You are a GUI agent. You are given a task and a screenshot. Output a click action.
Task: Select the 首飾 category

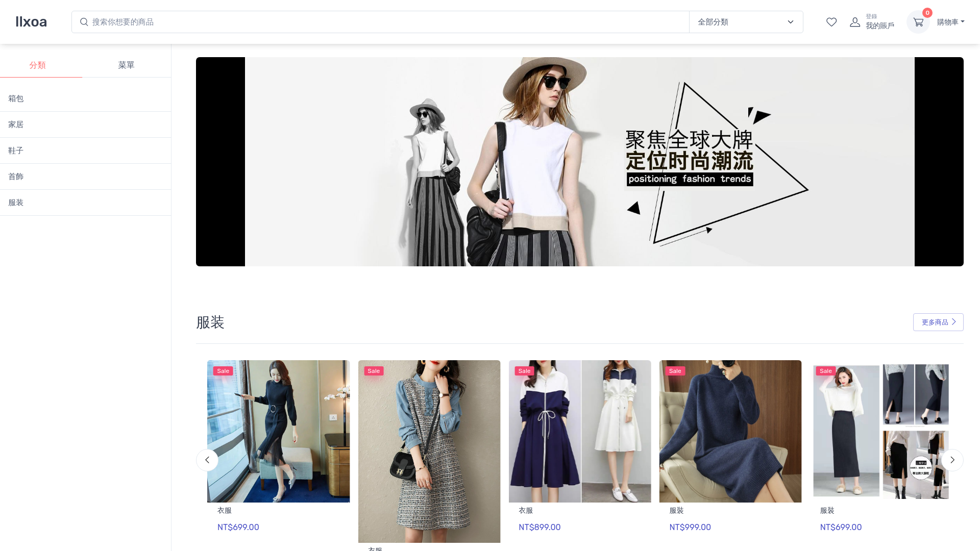[x=85, y=177]
